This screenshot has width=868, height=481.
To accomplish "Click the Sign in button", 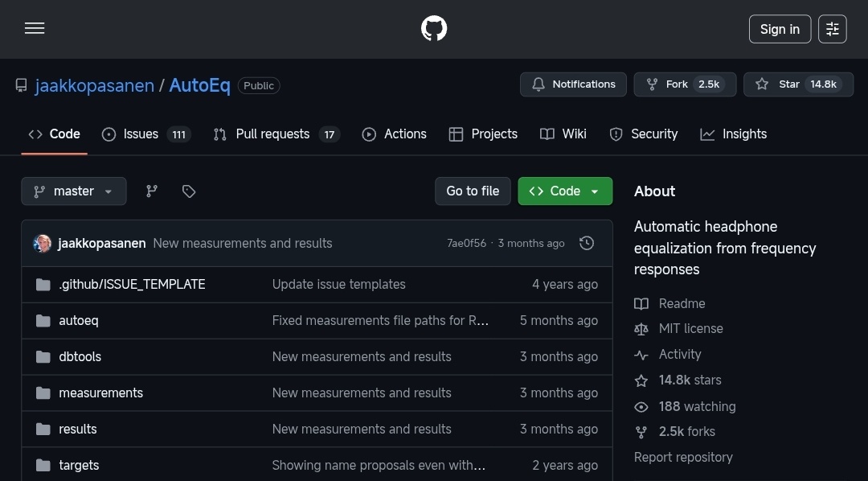I will [780, 29].
